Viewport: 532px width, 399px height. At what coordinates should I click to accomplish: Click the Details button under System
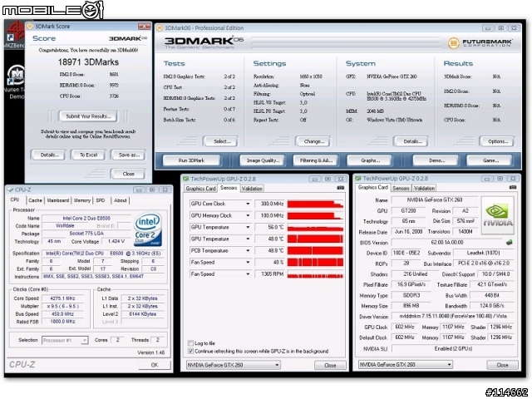coord(412,141)
